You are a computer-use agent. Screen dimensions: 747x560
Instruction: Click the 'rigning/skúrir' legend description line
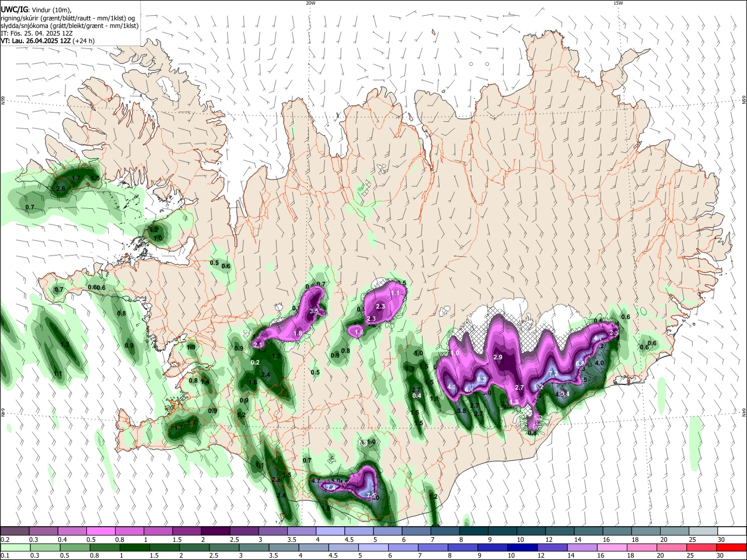[x=68, y=18]
